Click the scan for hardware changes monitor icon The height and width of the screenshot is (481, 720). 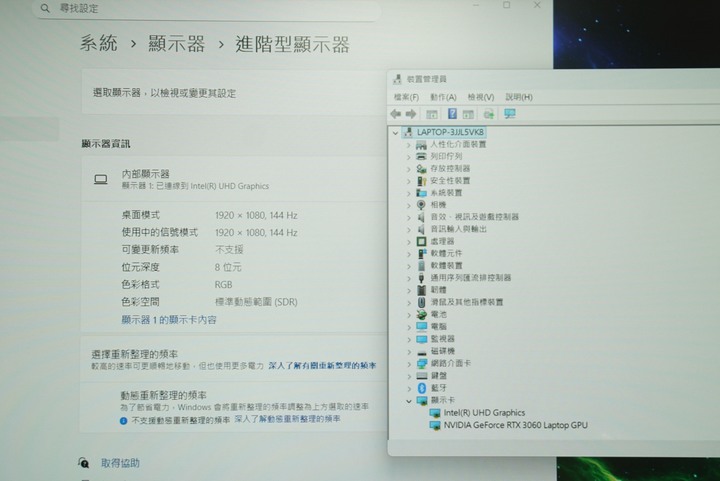(510, 113)
